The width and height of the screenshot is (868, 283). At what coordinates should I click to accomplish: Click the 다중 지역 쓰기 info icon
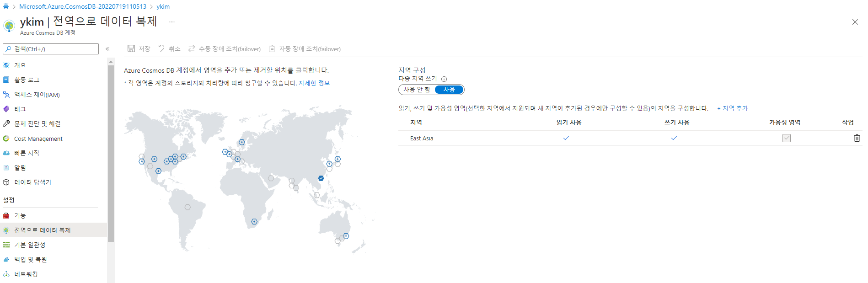coord(444,79)
